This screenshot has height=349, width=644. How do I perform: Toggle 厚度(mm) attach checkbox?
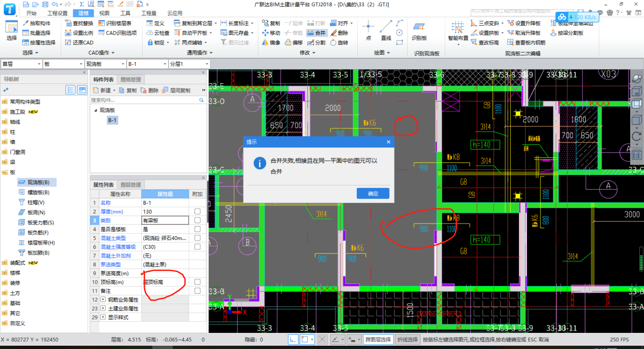(198, 211)
